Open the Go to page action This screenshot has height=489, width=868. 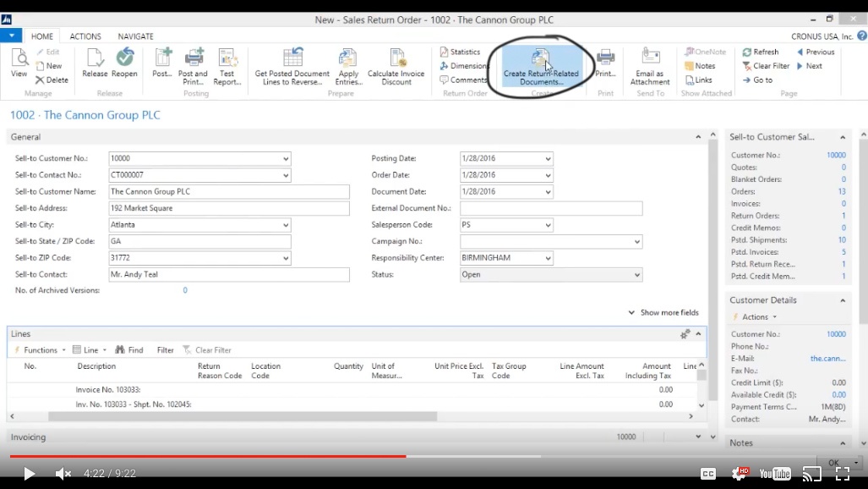[x=757, y=80]
